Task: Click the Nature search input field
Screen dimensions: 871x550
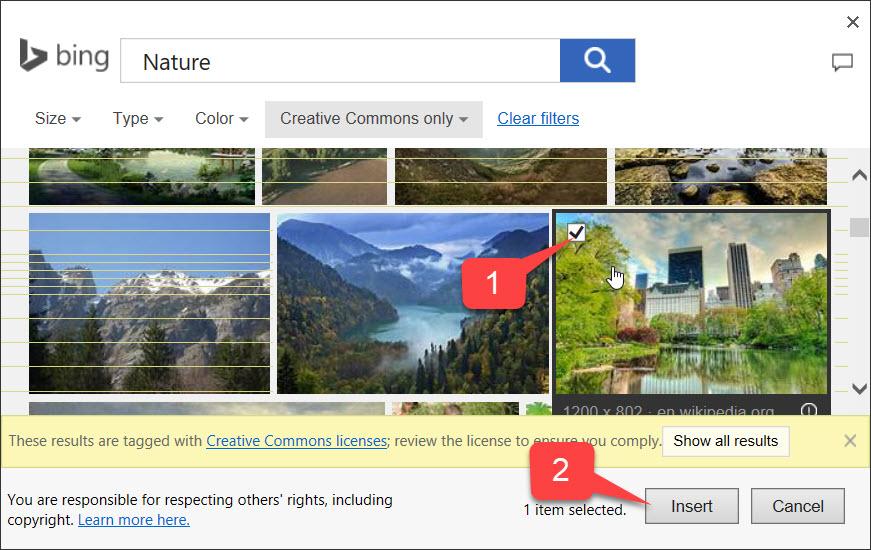Action: pos(340,62)
